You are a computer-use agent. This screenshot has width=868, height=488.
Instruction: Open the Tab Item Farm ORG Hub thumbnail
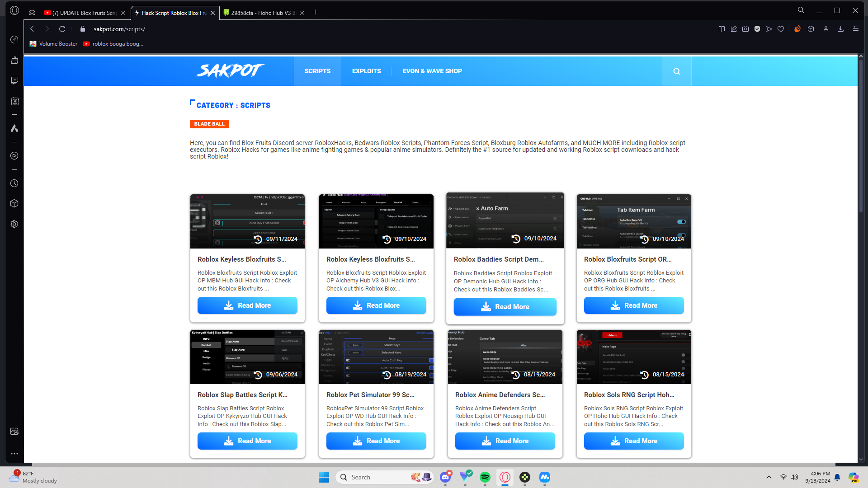click(x=634, y=221)
